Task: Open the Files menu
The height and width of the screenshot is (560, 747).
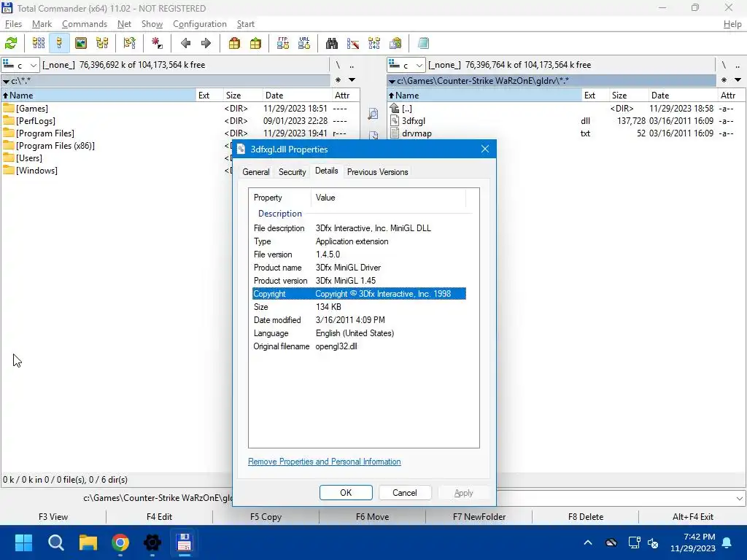Action: point(13,24)
